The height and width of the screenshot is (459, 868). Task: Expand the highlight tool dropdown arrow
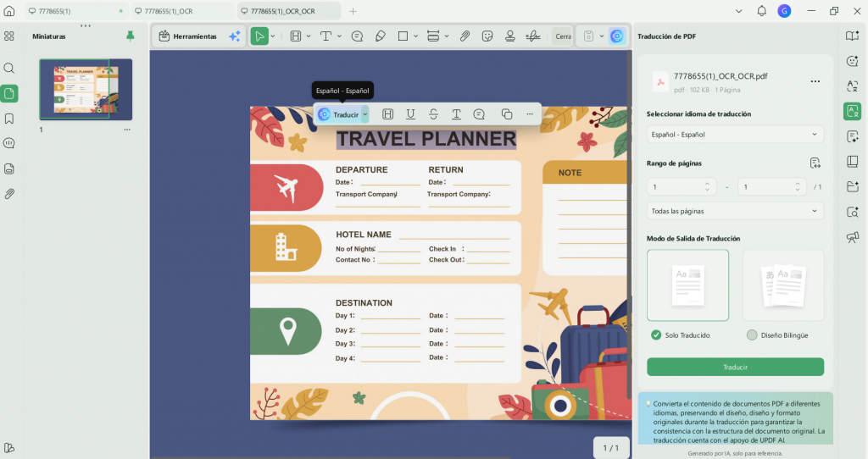click(309, 36)
